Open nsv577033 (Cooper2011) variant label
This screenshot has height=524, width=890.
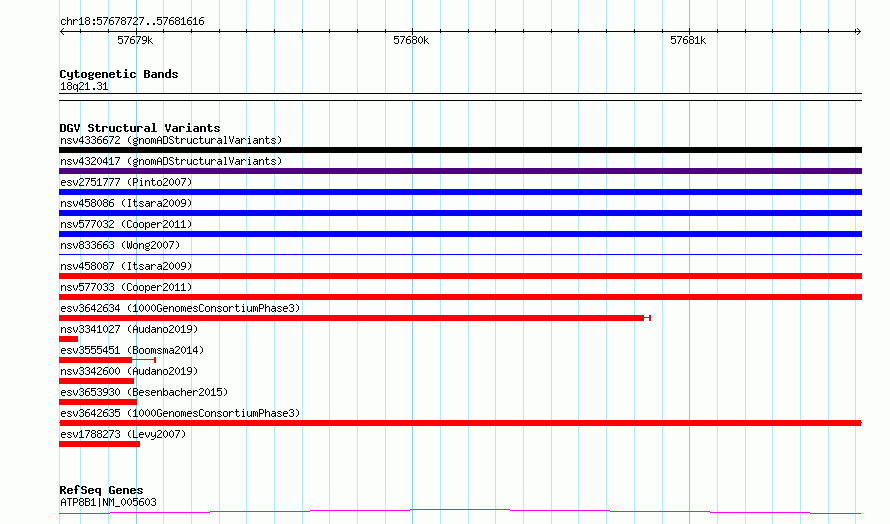click(x=126, y=287)
